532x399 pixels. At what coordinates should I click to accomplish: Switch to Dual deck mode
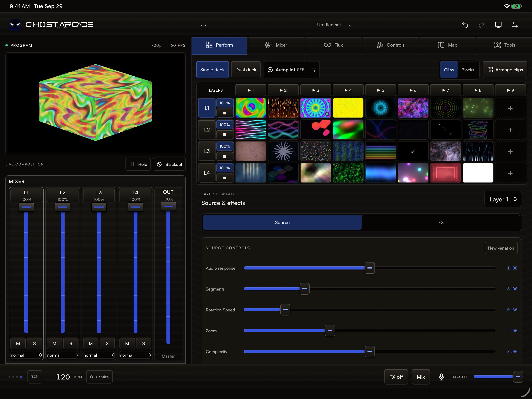246,70
